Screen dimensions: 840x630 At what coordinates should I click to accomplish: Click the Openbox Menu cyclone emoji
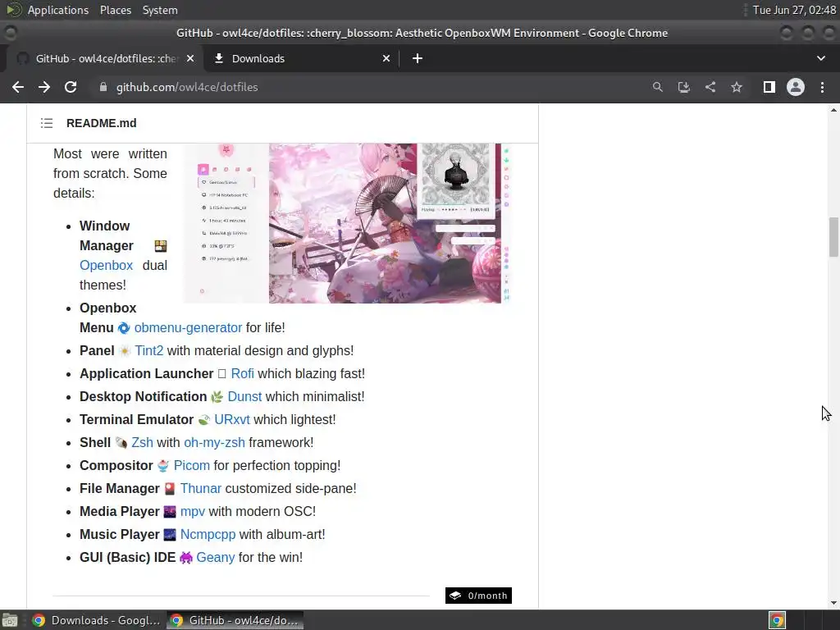click(124, 327)
